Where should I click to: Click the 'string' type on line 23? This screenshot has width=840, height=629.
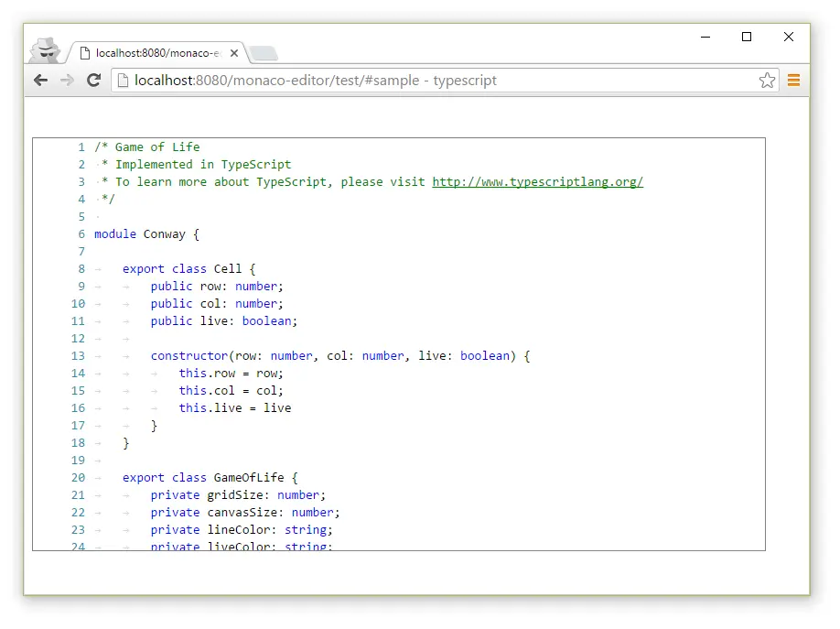pos(306,530)
